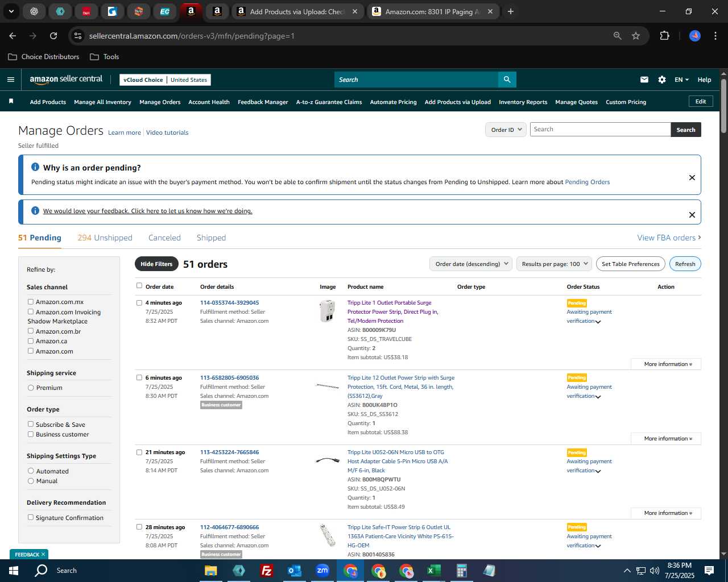Check the Amazon.com Invoicing Shadow Marketplace filter
Screen dimensions: 728x582
pyautogui.click(x=31, y=311)
